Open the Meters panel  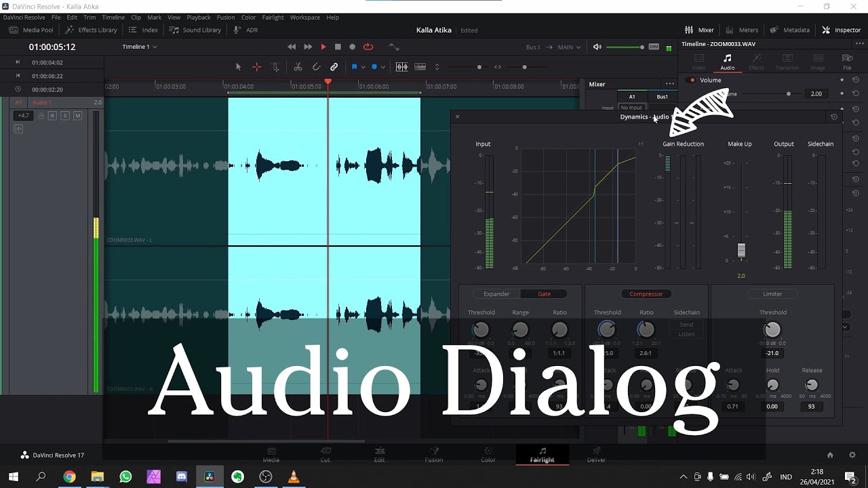(742, 30)
